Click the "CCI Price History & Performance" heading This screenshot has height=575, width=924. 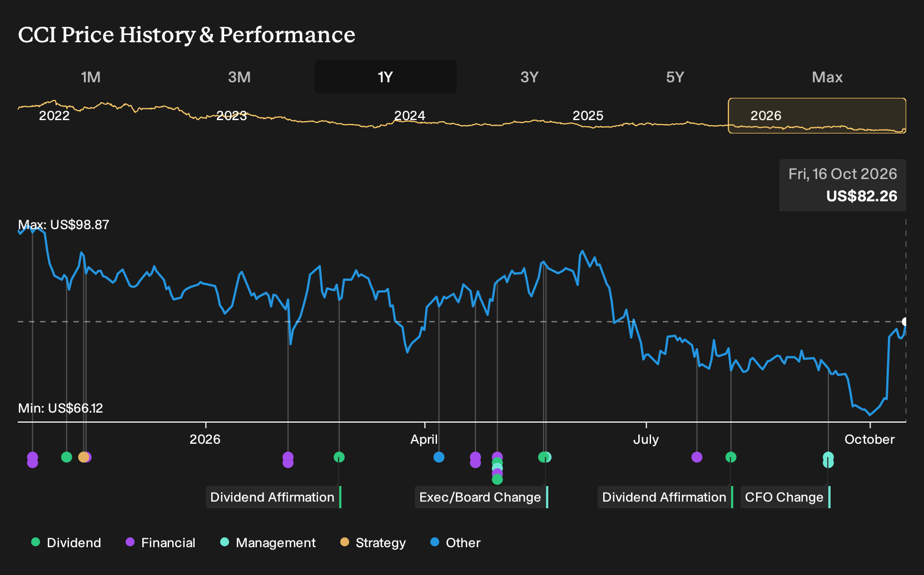pos(187,34)
